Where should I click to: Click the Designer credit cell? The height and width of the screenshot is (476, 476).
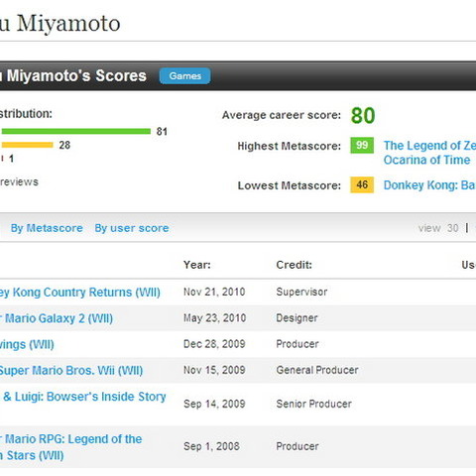point(297,318)
